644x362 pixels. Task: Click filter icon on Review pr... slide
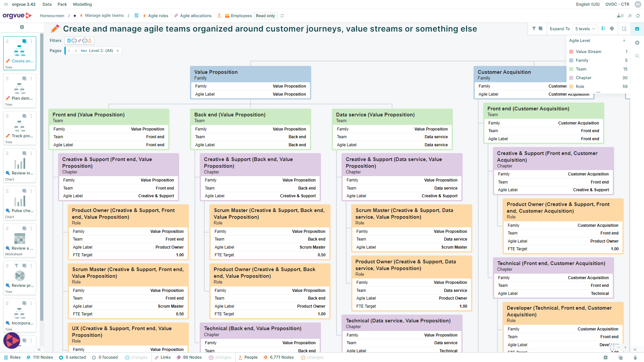pyautogui.click(x=16, y=266)
